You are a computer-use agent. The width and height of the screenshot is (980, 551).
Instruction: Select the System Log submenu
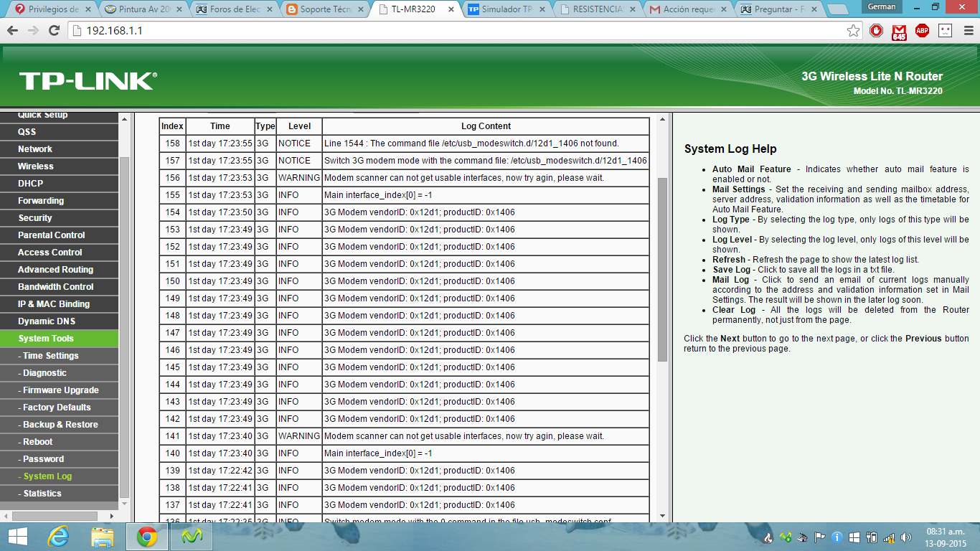59,476
